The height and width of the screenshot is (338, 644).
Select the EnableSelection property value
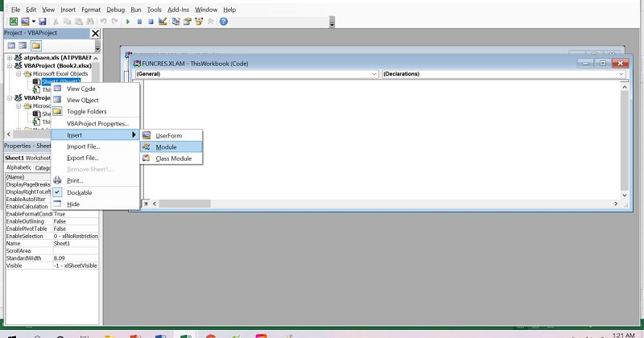tap(76, 236)
